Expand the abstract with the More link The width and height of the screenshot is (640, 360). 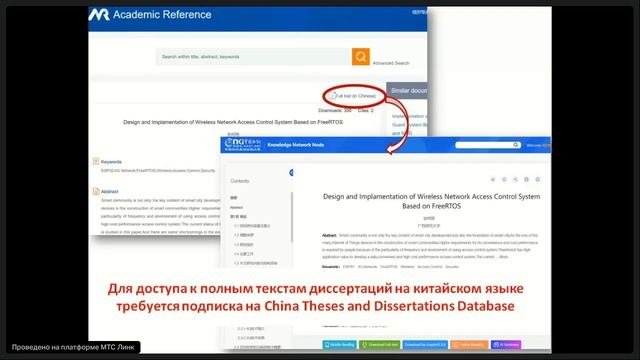tap(504, 257)
